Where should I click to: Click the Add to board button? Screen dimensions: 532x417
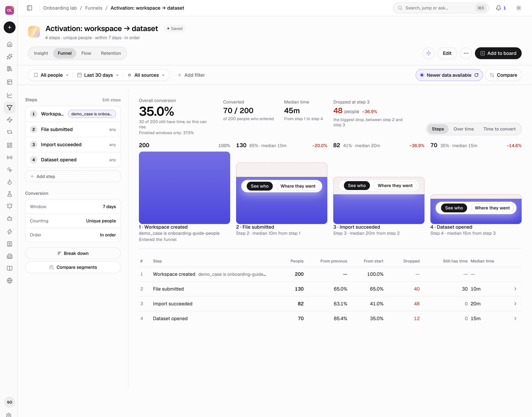click(498, 53)
